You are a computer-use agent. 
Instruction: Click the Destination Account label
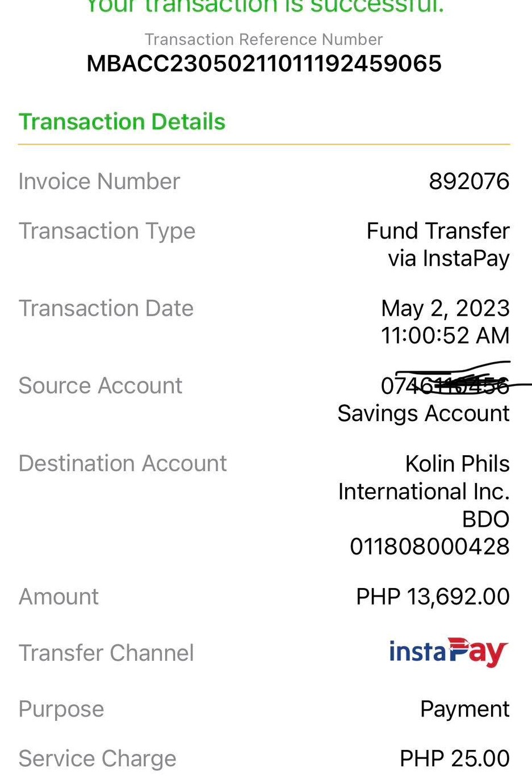(123, 463)
